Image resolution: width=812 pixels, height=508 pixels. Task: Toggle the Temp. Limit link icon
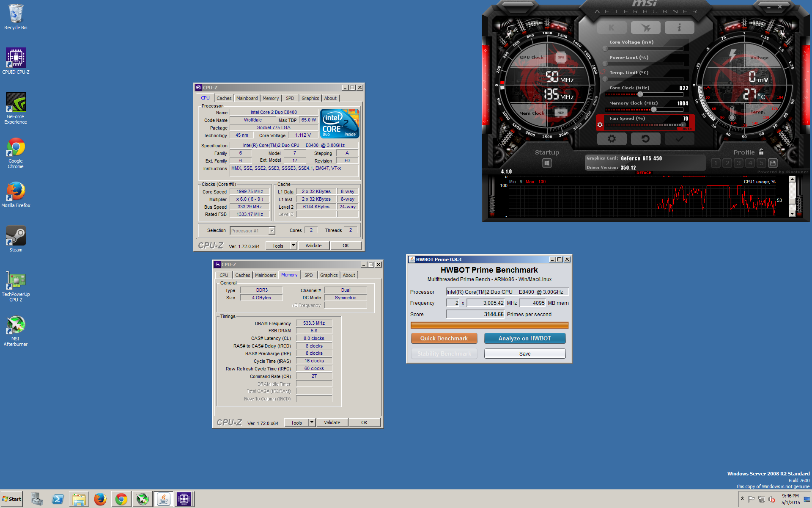click(604, 72)
